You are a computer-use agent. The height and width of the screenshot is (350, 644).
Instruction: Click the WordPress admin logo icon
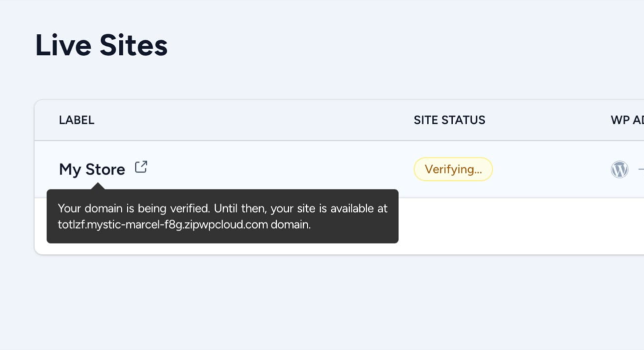point(619,169)
